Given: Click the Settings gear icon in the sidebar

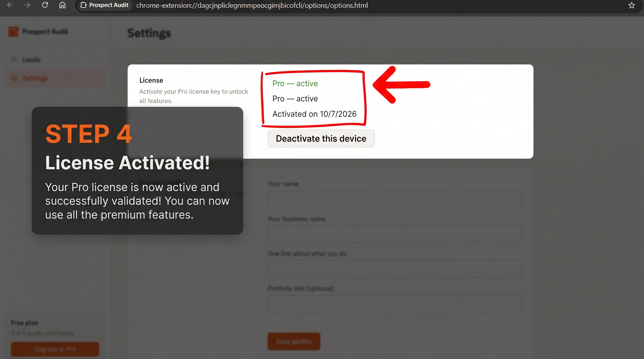Looking at the screenshot, I should [x=14, y=78].
